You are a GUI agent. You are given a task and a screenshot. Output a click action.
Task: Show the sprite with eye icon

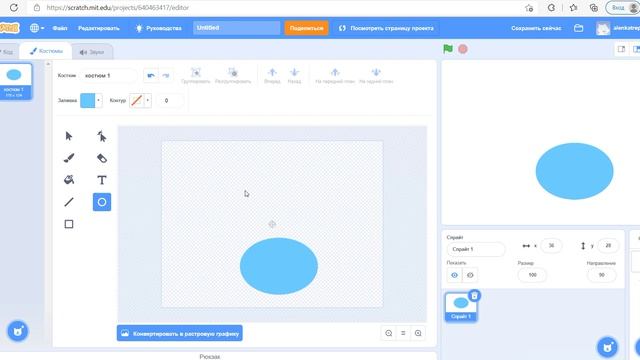tap(454, 275)
